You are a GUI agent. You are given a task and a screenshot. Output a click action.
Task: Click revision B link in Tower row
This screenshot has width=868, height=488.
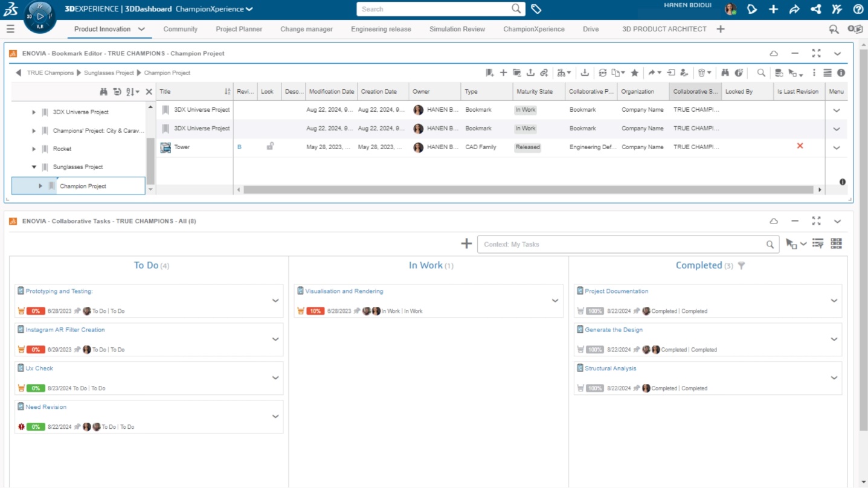(x=239, y=147)
